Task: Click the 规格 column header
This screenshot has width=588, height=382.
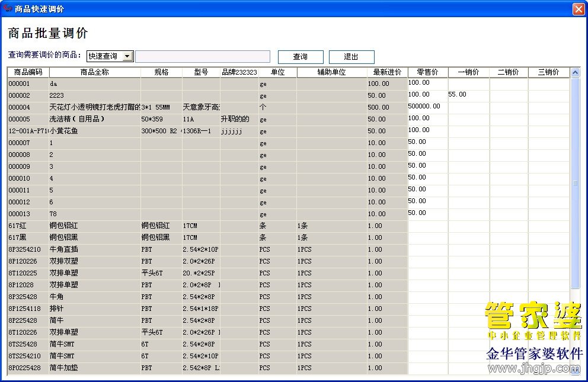Action: pos(161,72)
